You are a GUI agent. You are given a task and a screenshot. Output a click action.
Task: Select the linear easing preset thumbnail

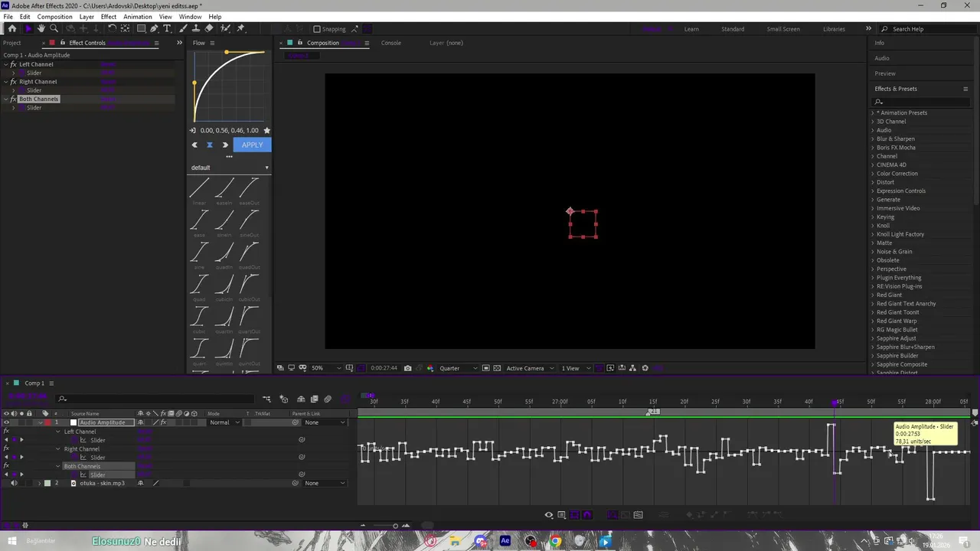tap(199, 187)
